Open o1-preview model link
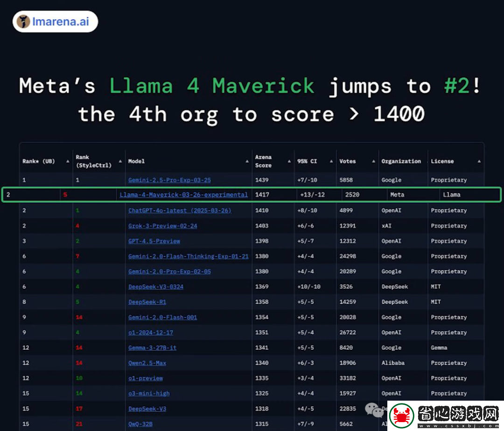The height and width of the screenshot is (431, 504). coord(146,378)
